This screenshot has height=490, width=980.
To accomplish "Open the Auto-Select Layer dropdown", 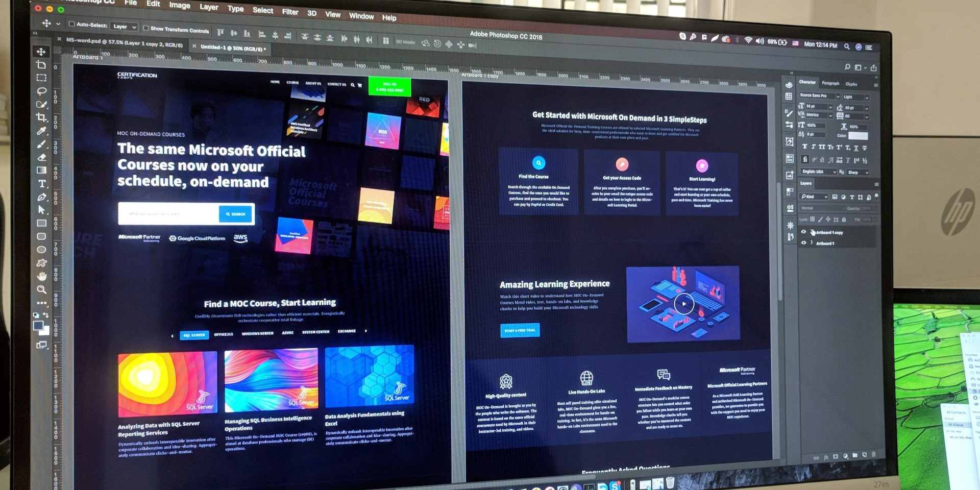I will point(125,27).
